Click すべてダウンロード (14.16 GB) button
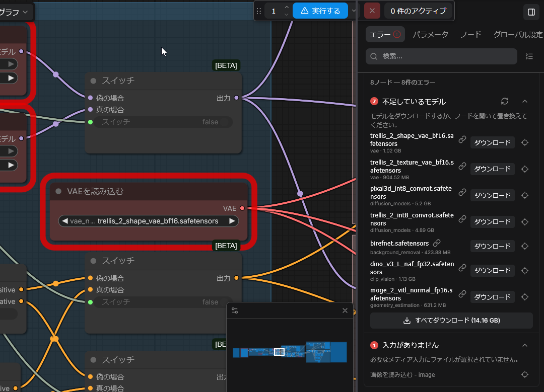Viewport: 544px width, 392px height. point(451,320)
